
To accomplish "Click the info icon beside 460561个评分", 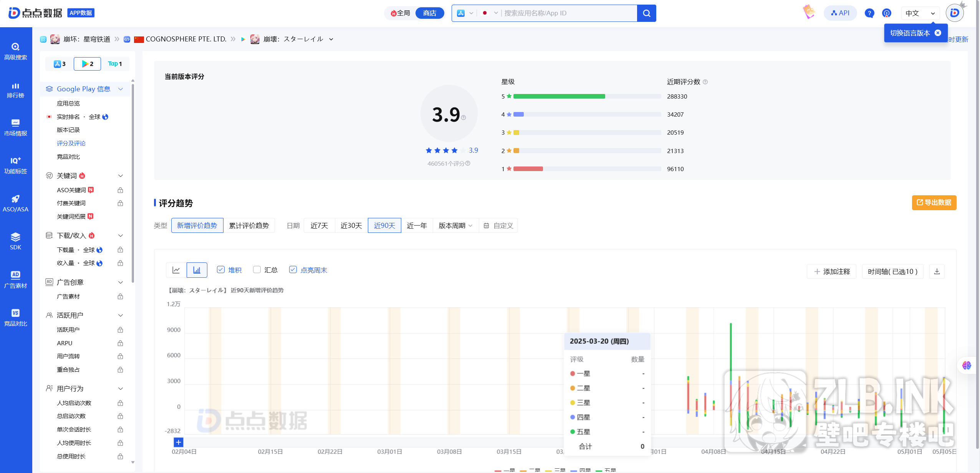I will point(468,163).
